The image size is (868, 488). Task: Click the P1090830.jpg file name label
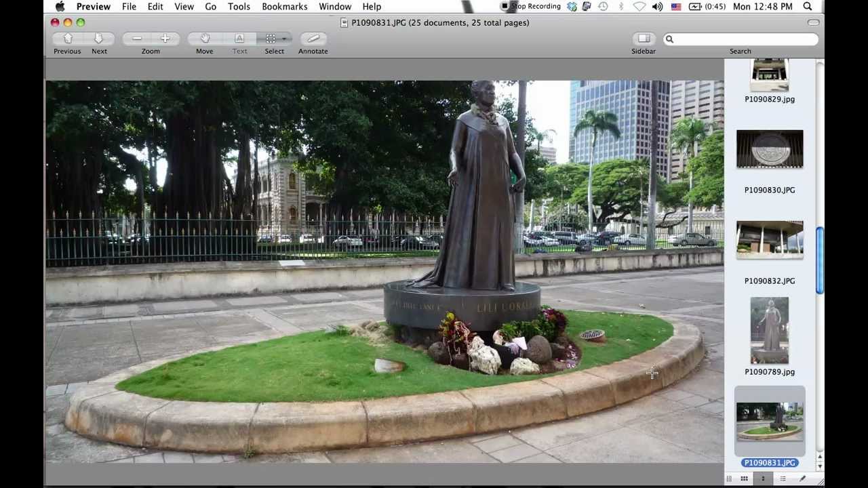[x=770, y=190]
